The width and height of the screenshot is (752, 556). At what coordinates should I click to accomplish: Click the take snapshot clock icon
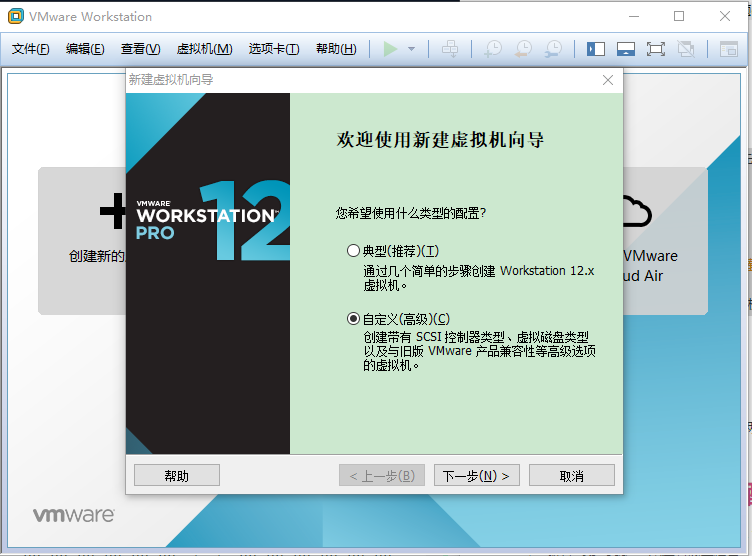tap(493, 49)
